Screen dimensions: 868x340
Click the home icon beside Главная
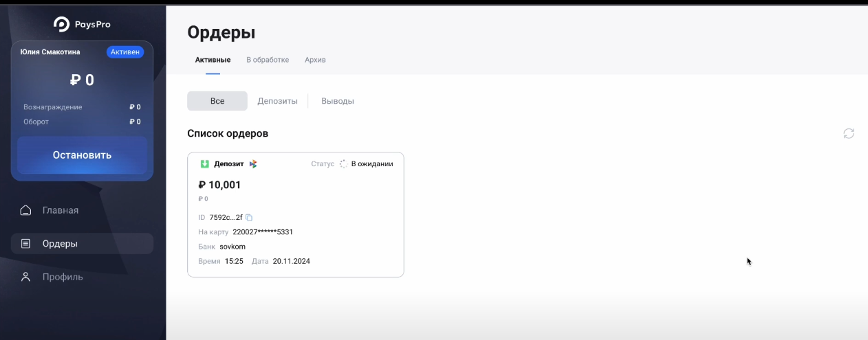point(25,210)
